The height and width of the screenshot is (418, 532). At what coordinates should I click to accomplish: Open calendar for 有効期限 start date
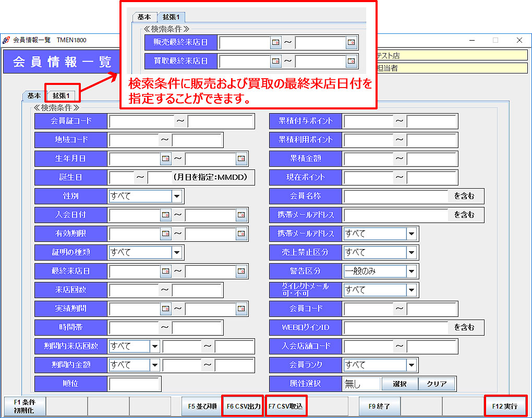click(165, 233)
